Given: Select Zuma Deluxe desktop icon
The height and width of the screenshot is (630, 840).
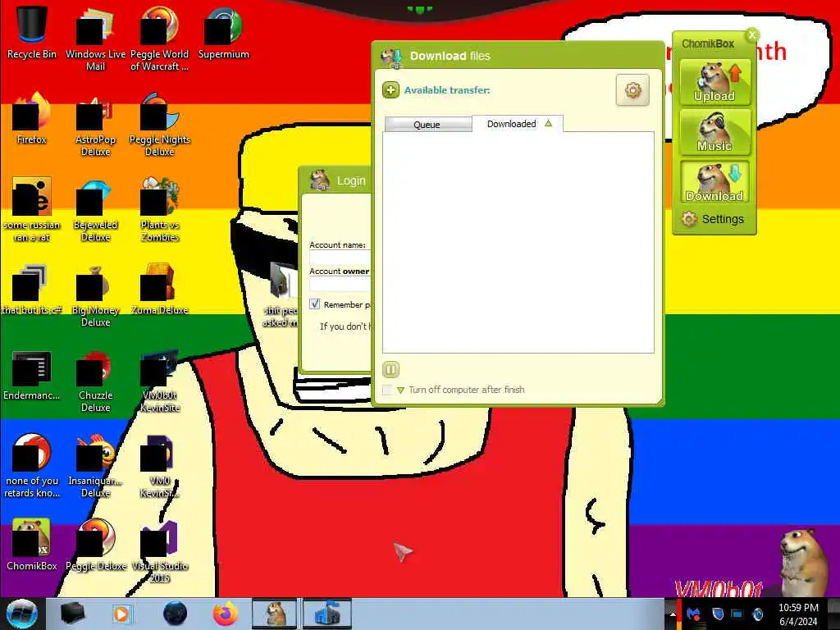Looking at the screenshot, I should (x=160, y=290).
